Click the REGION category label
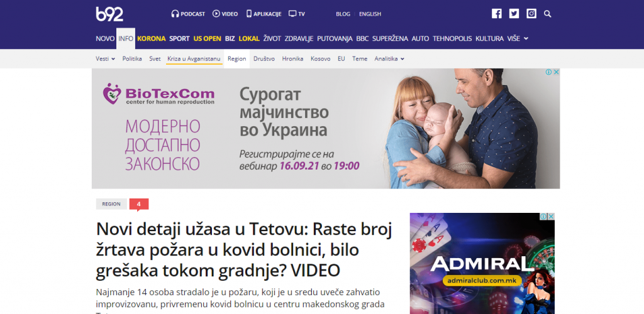Viewport: 644px width, 314px height. pyautogui.click(x=111, y=203)
